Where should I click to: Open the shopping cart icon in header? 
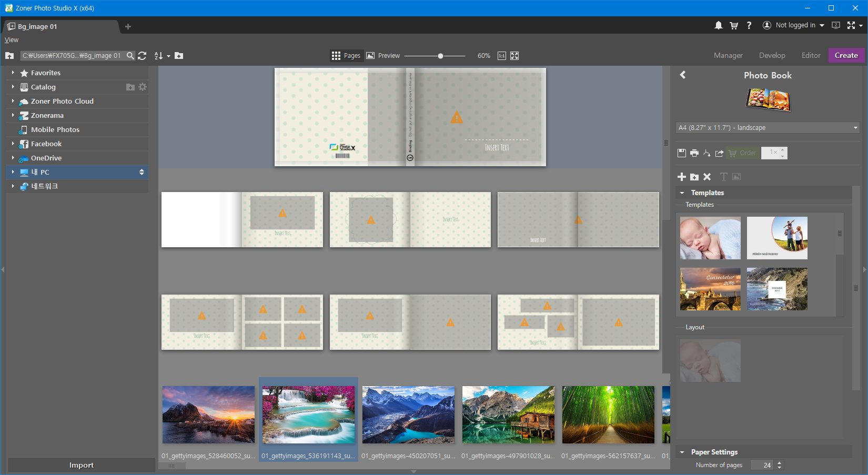click(734, 25)
